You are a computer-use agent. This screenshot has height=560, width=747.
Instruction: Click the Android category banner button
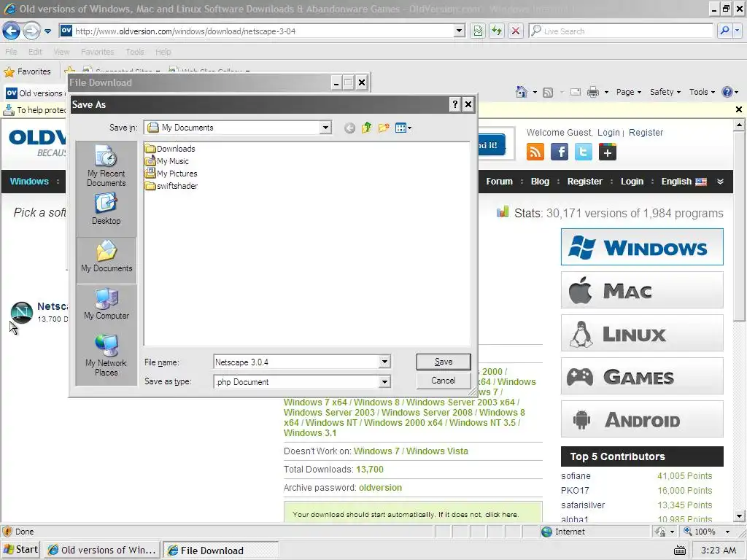[642, 419]
